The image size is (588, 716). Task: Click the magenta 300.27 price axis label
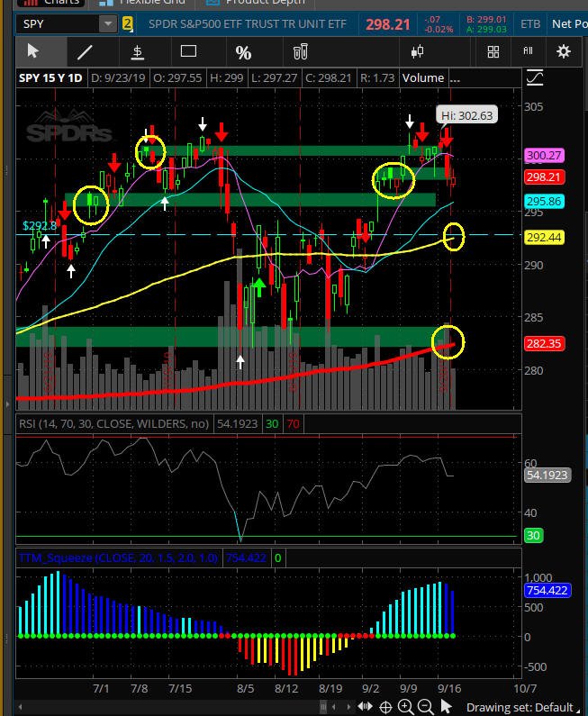[544, 155]
